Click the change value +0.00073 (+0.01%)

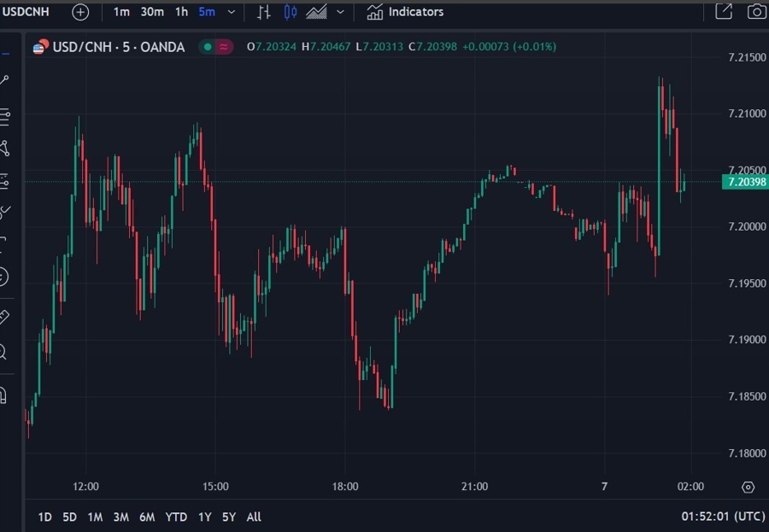pyautogui.click(x=509, y=47)
